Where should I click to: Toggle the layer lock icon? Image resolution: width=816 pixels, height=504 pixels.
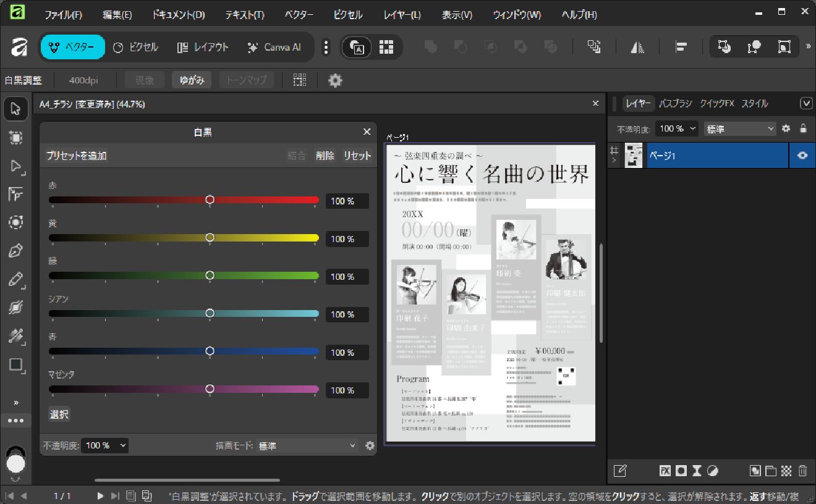(x=803, y=128)
